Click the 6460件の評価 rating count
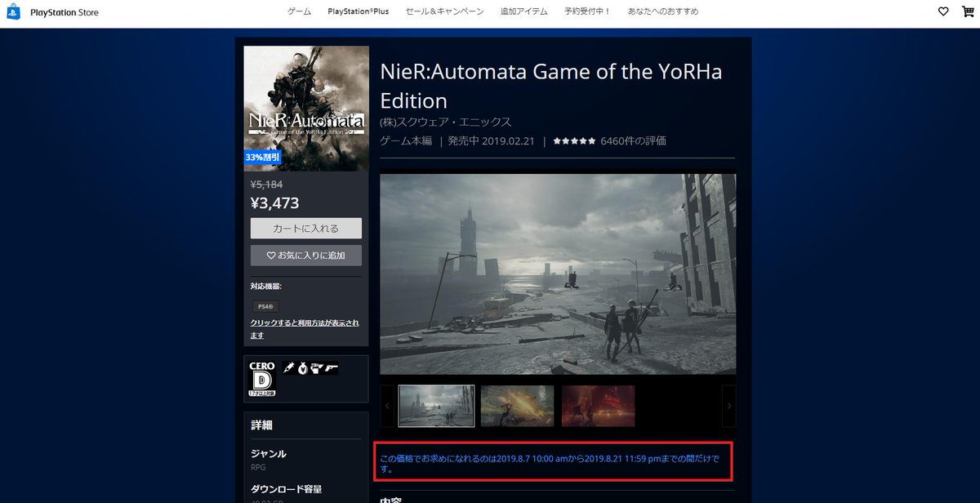The height and width of the screenshot is (503, 980). [633, 141]
